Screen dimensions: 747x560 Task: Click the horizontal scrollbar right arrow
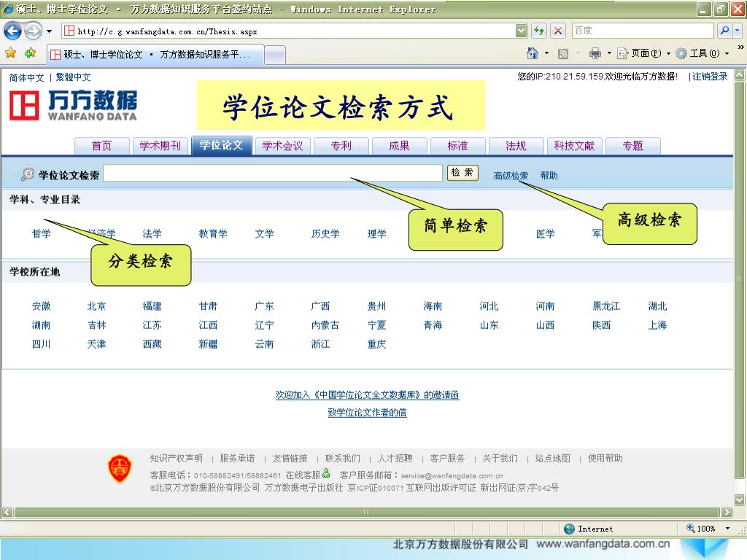tap(727, 513)
